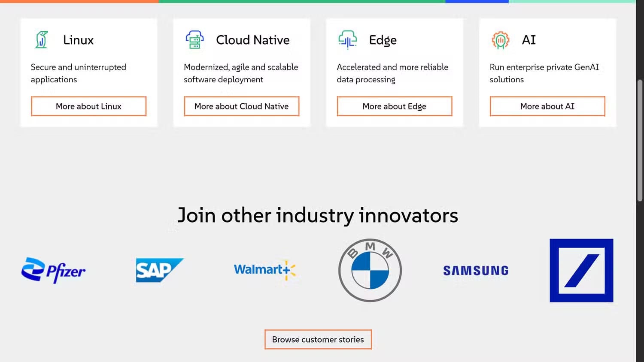644x362 pixels.
Task: Open the Deutsche Bank logo
Action: pos(581,271)
